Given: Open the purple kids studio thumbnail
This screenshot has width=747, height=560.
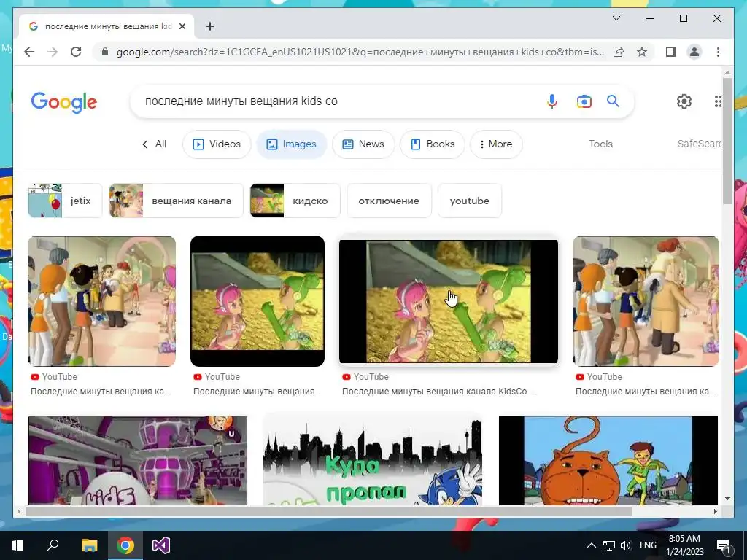Looking at the screenshot, I should click(x=138, y=461).
